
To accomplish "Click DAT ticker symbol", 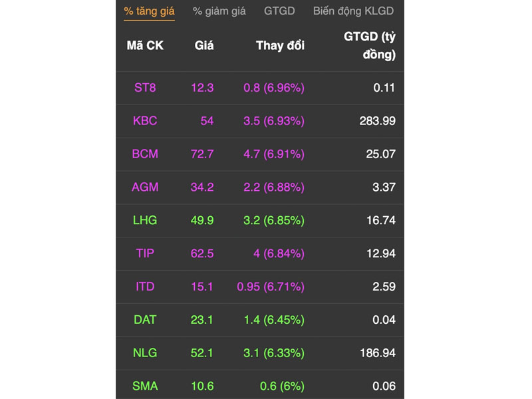I will point(145,320).
